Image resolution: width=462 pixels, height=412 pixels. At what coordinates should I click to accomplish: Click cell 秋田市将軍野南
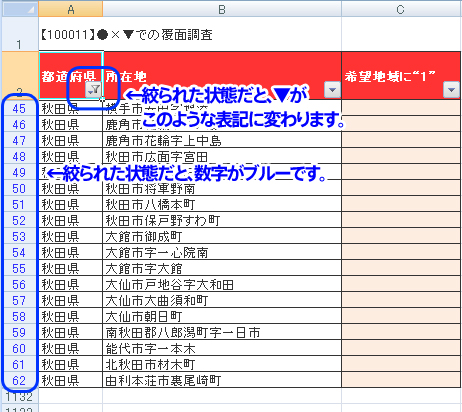coord(222,188)
